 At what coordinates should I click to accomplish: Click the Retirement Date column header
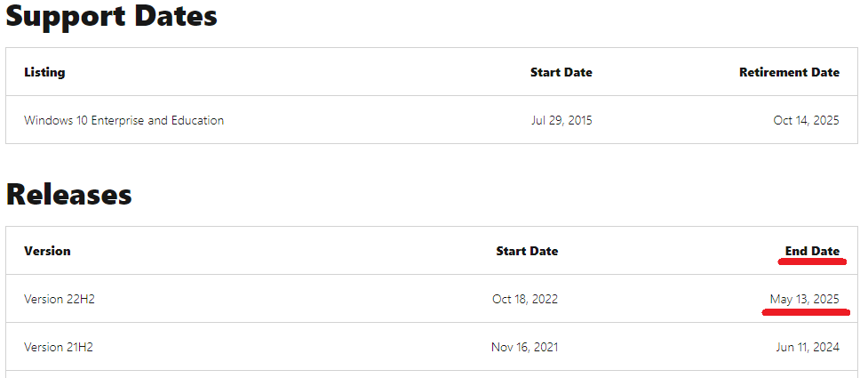(x=789, y=72)
